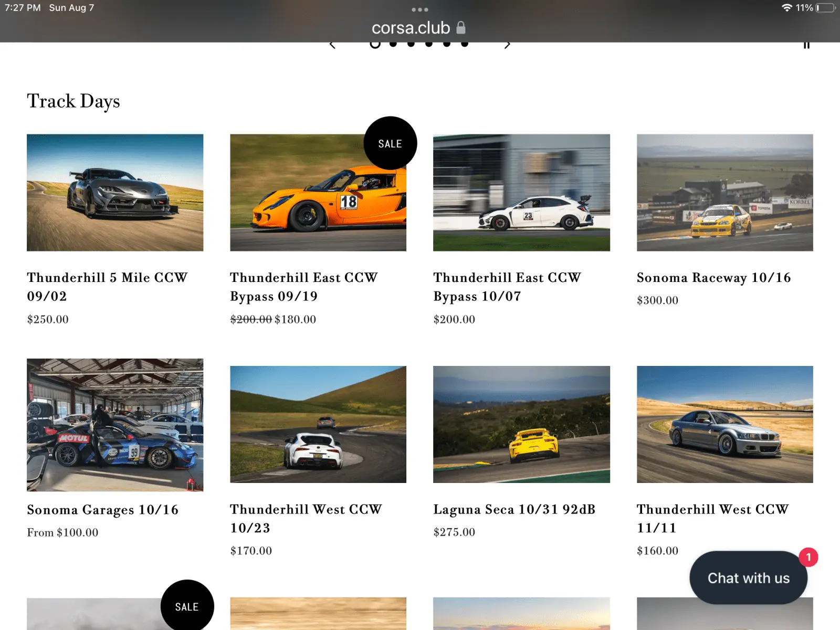Click the SALE badge on orange Lotus
Screen dimensions: 840x630
[390, 143]
